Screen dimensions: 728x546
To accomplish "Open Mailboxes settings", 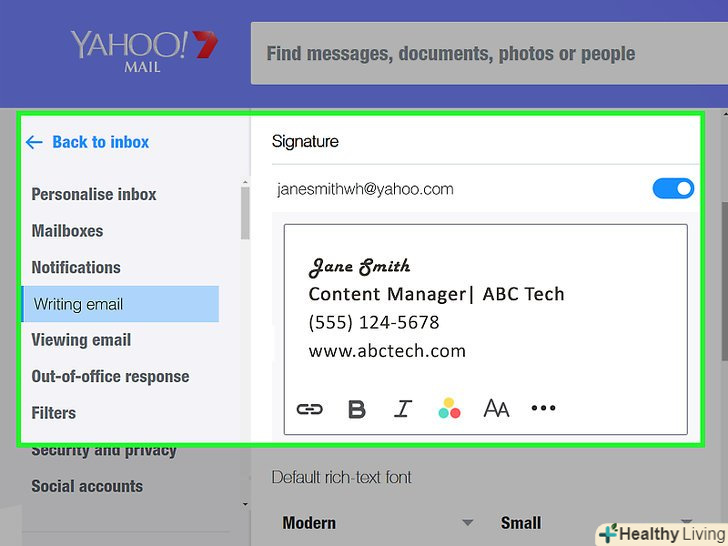I will [x=67, y=231].
